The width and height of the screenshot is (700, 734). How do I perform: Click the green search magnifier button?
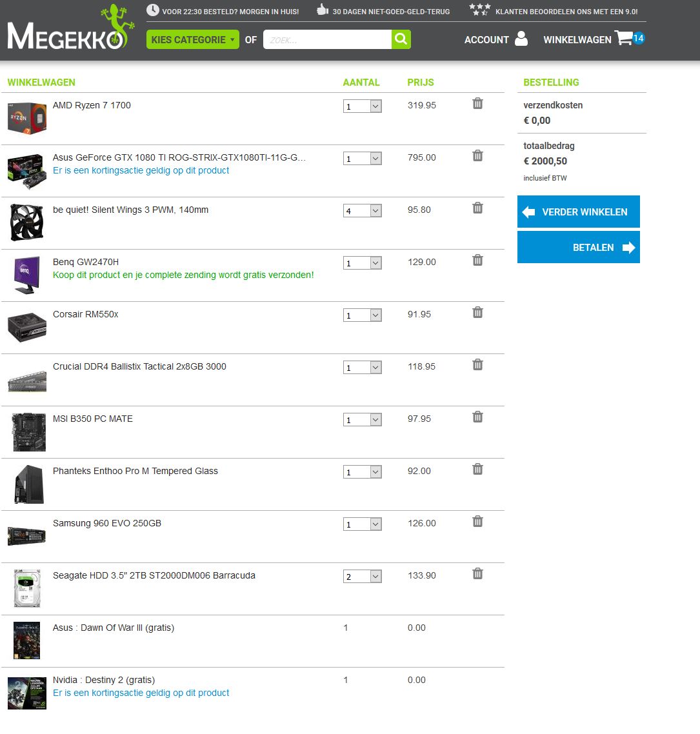point(401,39)
